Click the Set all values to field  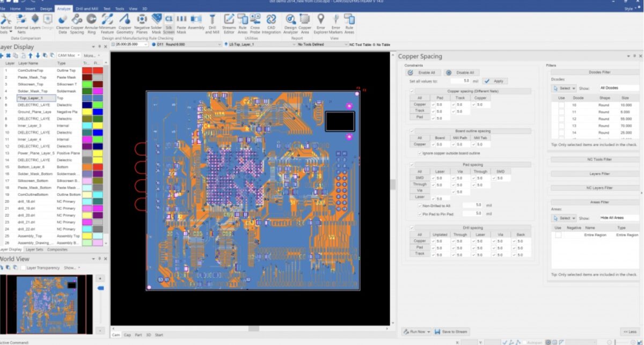pyautogui.click(x=460, y=81)
